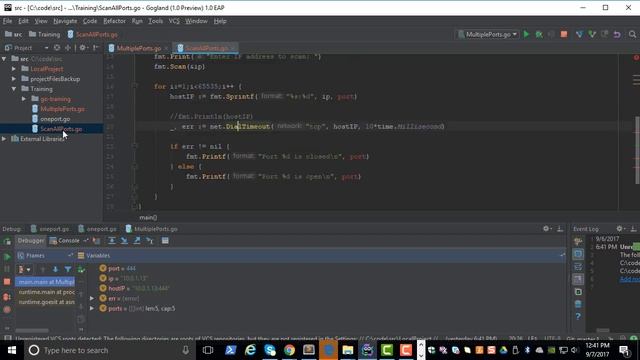Screen dimensions: 640x360
Task: Open the Refactor menu
Action: (x=114, y=21)
